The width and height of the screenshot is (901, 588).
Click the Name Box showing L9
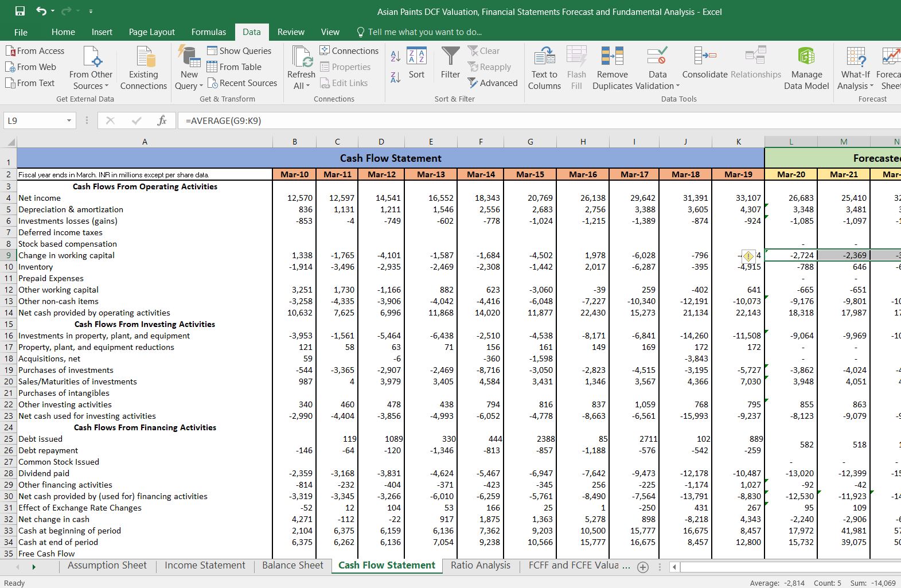(34, 120)
